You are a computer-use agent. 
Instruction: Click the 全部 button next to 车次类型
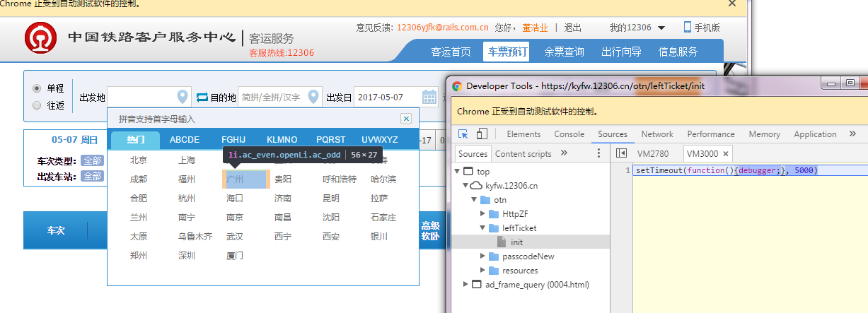pyautogui.click(x=92, y=160)
